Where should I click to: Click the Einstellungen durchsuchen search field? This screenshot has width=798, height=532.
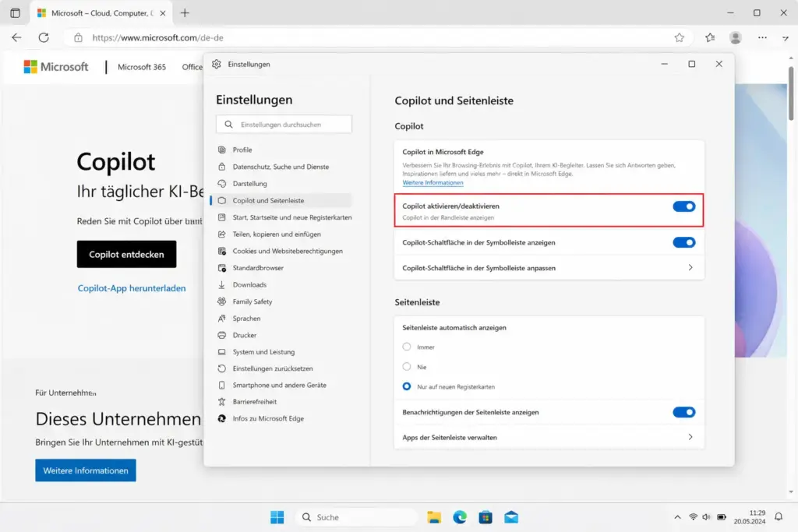(x=284, y=124)
